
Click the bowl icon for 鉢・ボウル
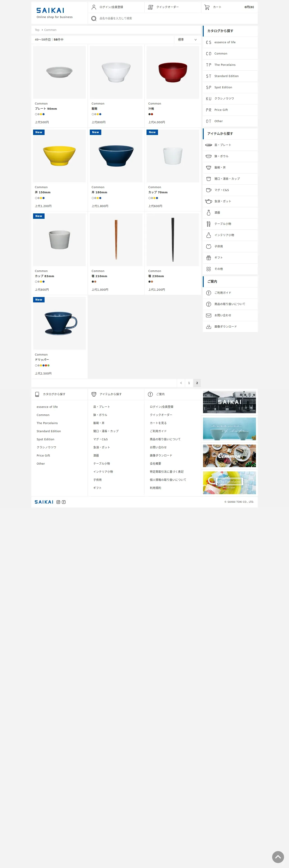[x=209, y=156]
